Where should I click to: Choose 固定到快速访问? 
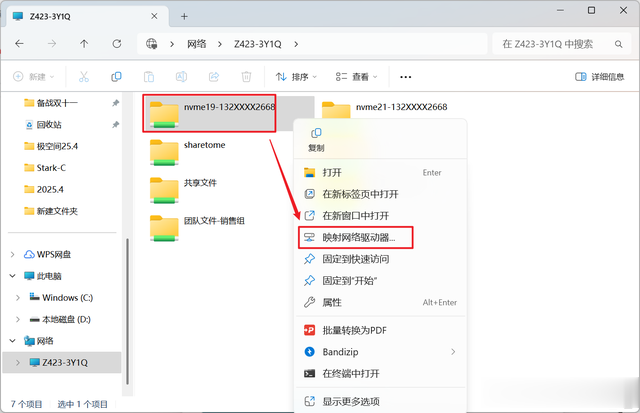coord(380,259)
